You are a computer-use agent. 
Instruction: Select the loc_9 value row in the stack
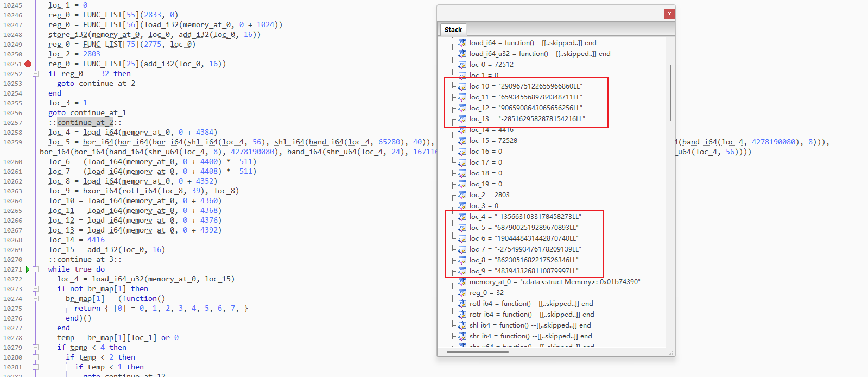pos(523,271)
